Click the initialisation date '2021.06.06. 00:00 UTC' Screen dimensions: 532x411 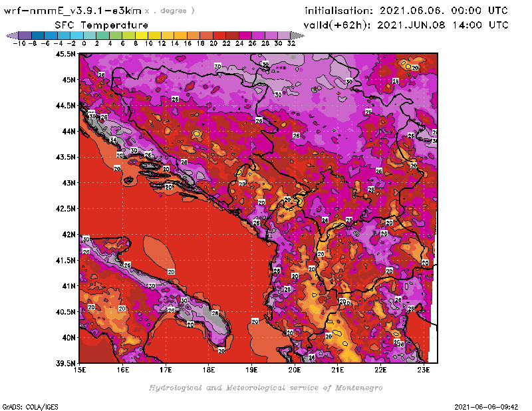pyautogui.click(x=444, y=11)
